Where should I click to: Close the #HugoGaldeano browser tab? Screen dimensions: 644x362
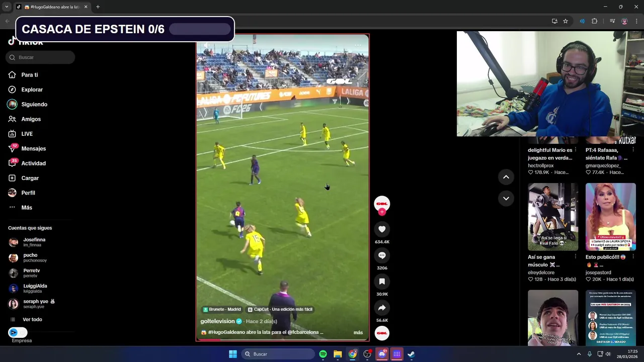86,7
